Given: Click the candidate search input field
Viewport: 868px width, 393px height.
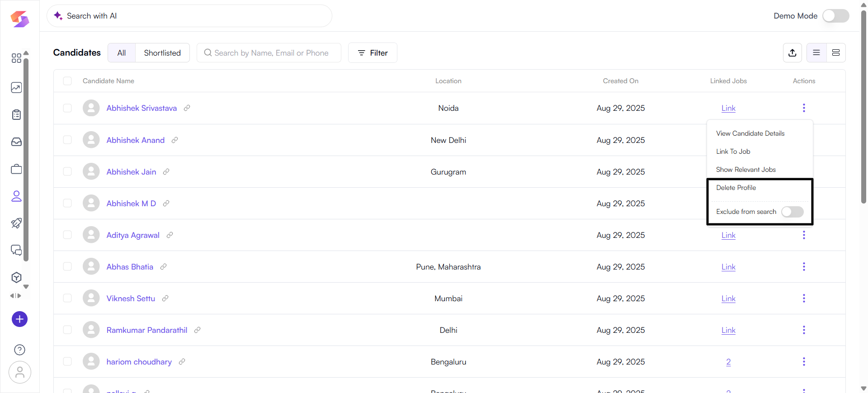Looking at the screenshot, I should [271, 53].
